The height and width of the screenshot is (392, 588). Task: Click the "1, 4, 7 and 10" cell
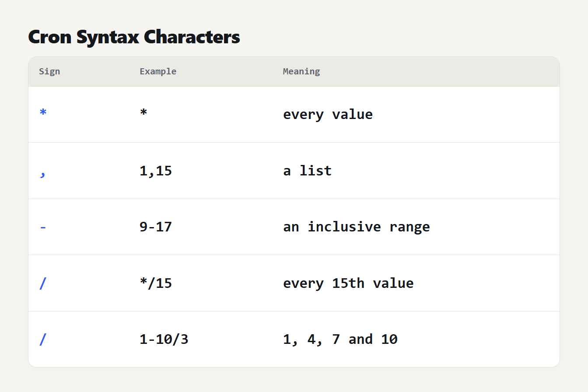pos(340,339)
